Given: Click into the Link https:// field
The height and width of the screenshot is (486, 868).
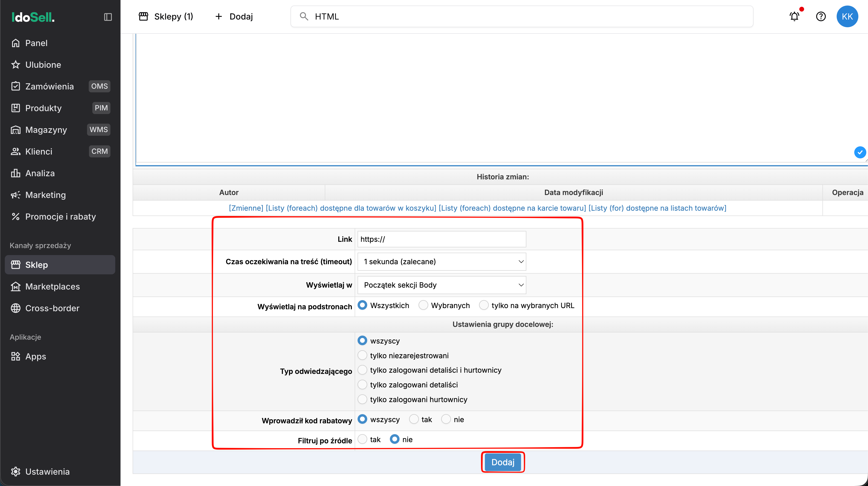Looking at the screenshot, I should [x=442, y=239].
